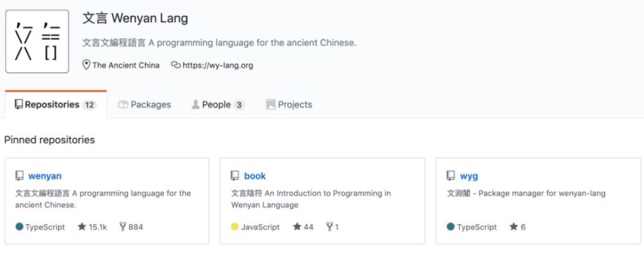Open the People tab
Image resolution: width=644 pixels, height=266 pixels.
click(x=218, y=105)
